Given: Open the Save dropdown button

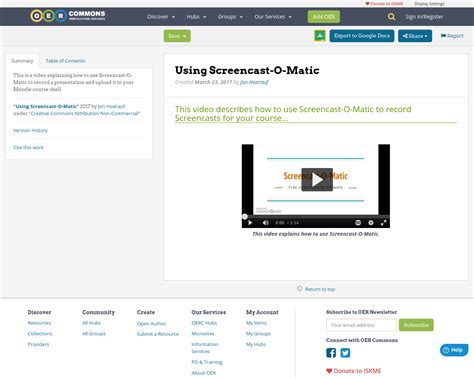Looking at the screenshot, I should tap(177, 36).
